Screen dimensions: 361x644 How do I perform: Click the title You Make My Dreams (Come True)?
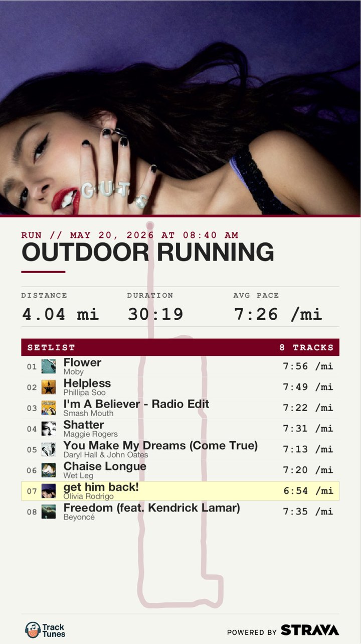tap(160, 446)
